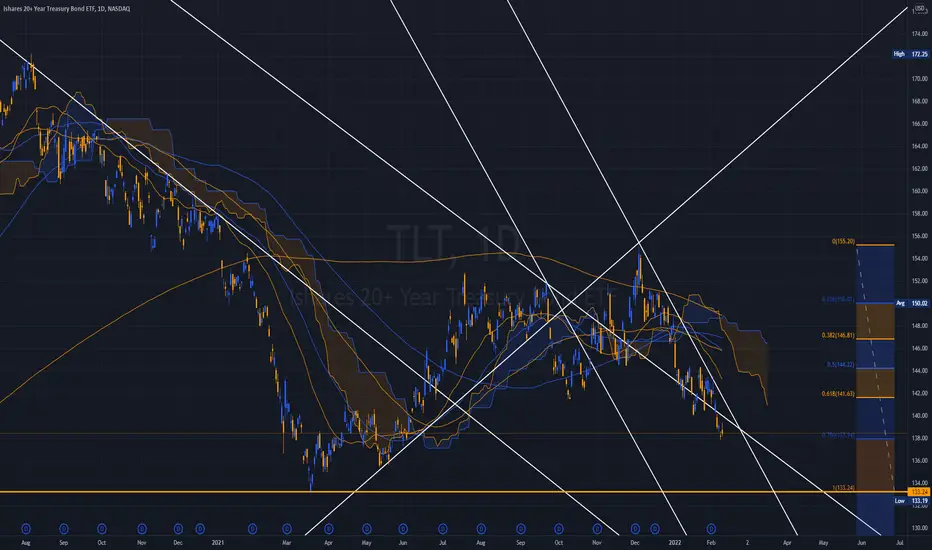Click the Aug 2021 dividend marker
Screen dimensions: 932x550
pos(481,529)
